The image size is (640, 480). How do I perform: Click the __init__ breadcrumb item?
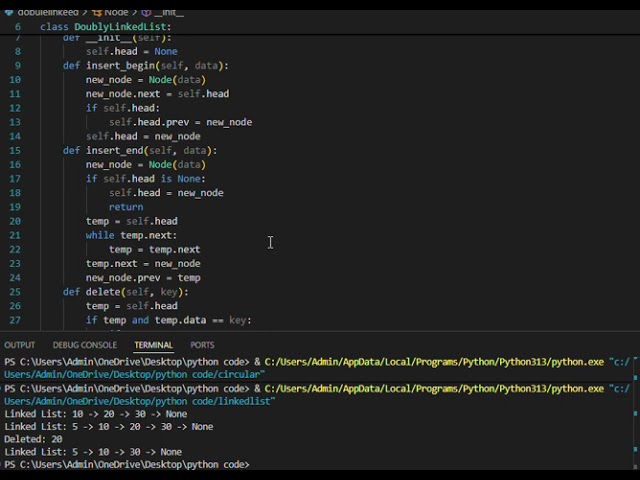click(x=169, y=12)
